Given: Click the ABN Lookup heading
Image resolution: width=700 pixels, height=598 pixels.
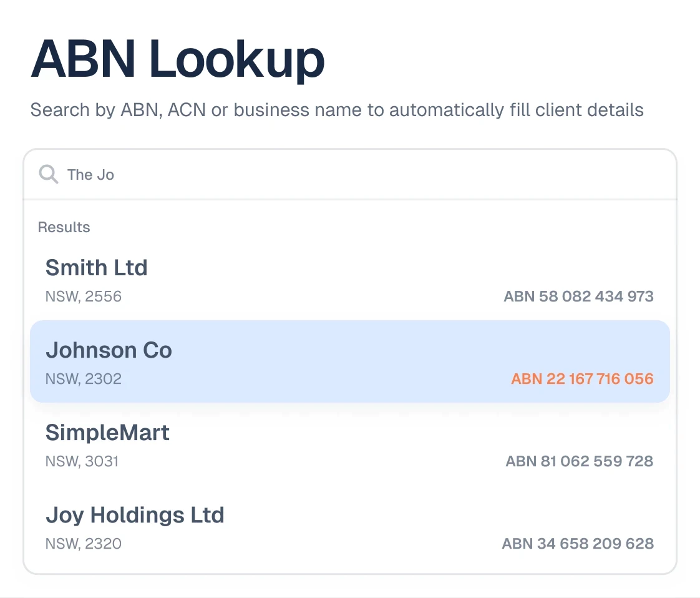Looking at the screenshot, I should (178, 59).
